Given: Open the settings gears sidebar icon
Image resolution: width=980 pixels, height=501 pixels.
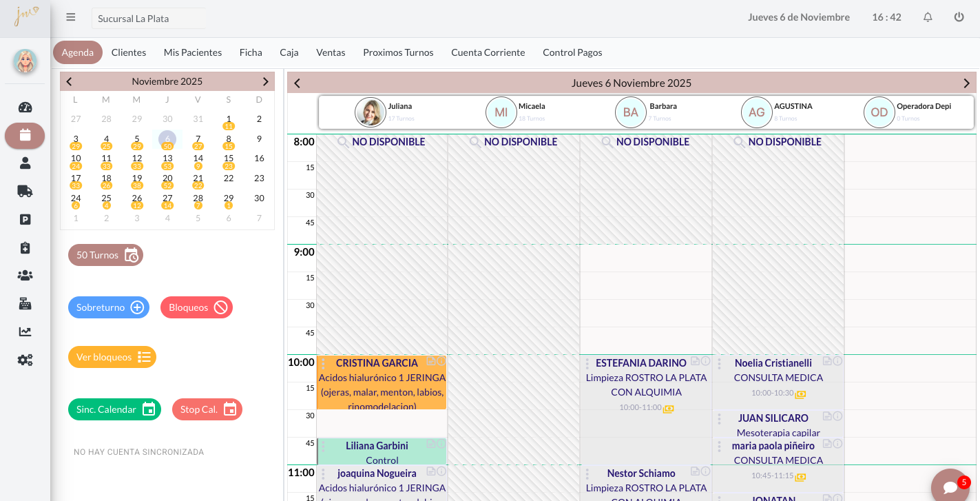Looking at the screenshot, I should coord(25,360).
